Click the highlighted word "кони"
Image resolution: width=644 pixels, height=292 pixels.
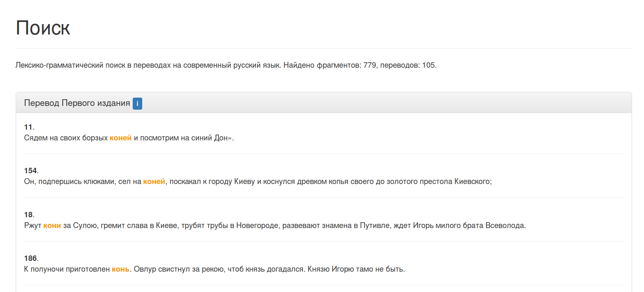click(x=52, y=226)
